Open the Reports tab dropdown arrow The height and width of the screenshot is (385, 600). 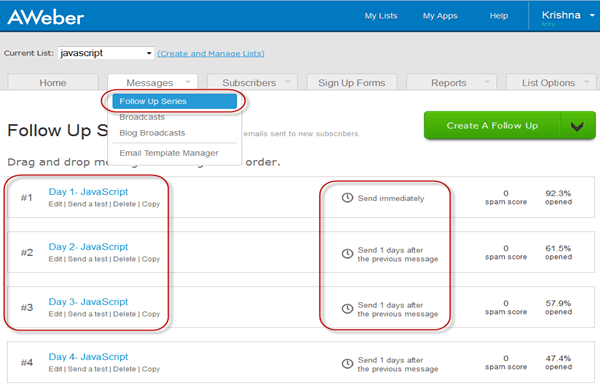487,82
